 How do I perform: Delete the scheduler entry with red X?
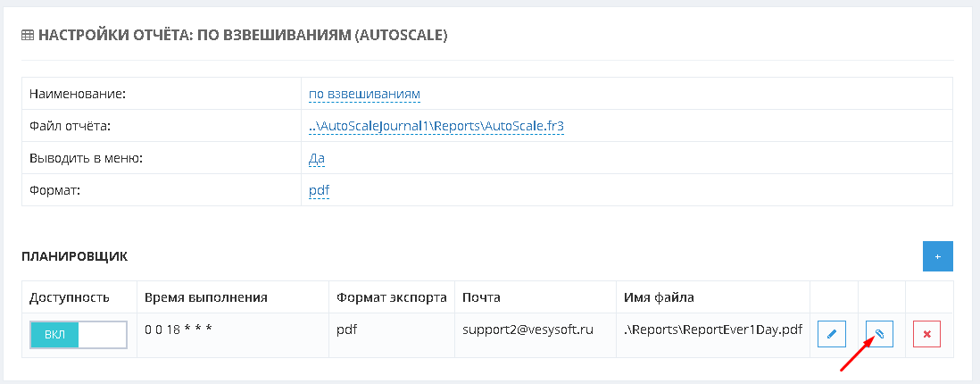(926, 335)
